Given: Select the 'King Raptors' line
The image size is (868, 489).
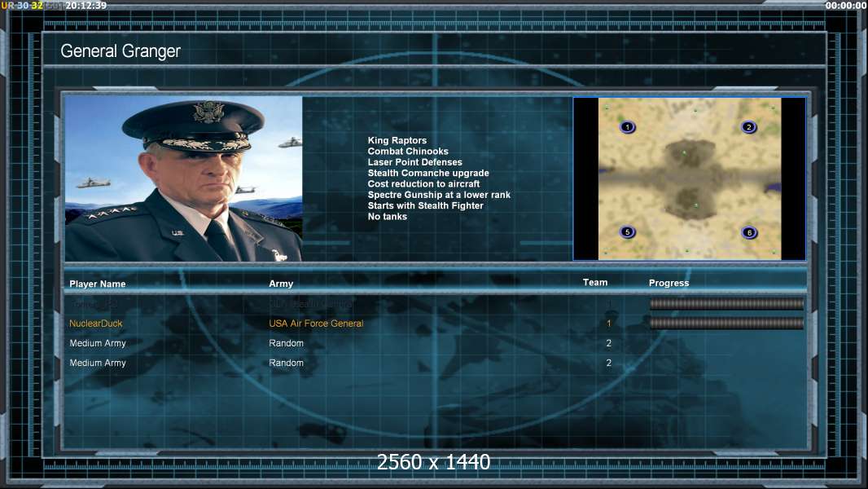Looking at the screenshot, I should point(397,140).
